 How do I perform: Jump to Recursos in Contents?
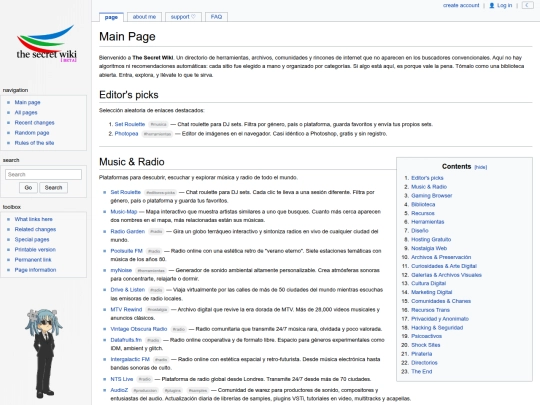(423, 213)
